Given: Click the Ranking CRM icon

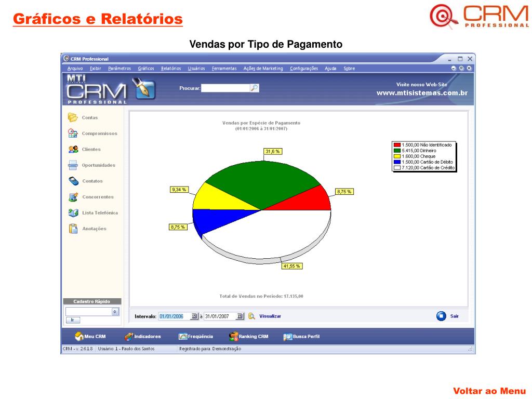Looking at the screenshot, I should click(233, 337).
